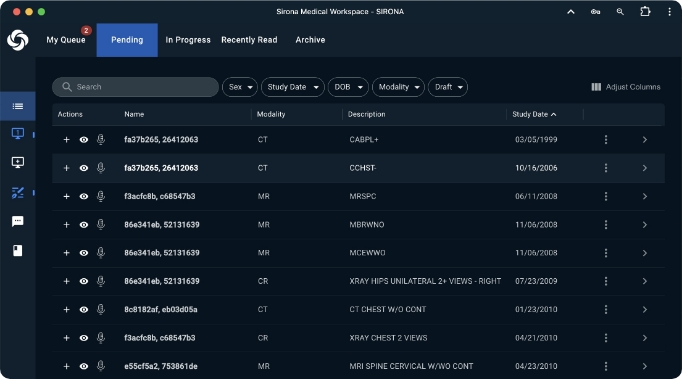
Task: Preview CT CHEST W/O CONT eye icon
Action: click(84, 309)
